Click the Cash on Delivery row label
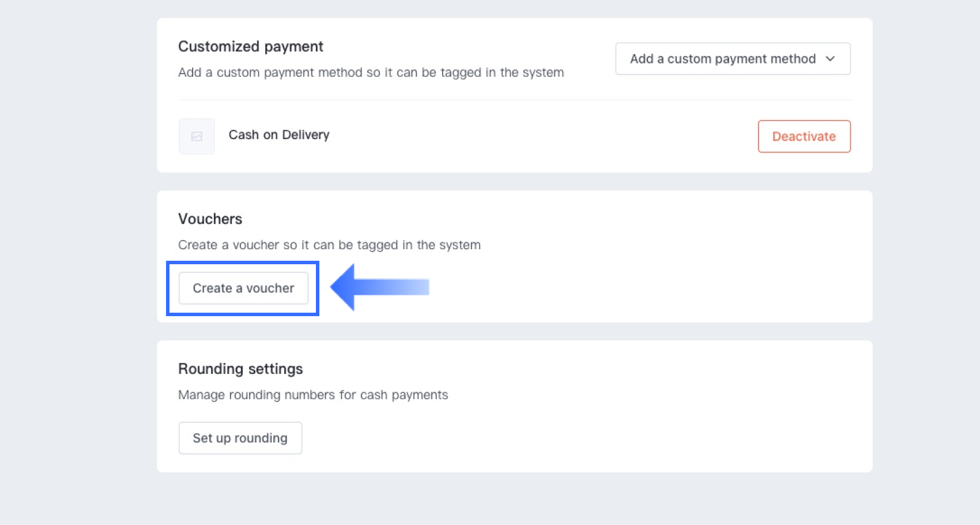The image size is (980, 525). click(x=279, y=134)
